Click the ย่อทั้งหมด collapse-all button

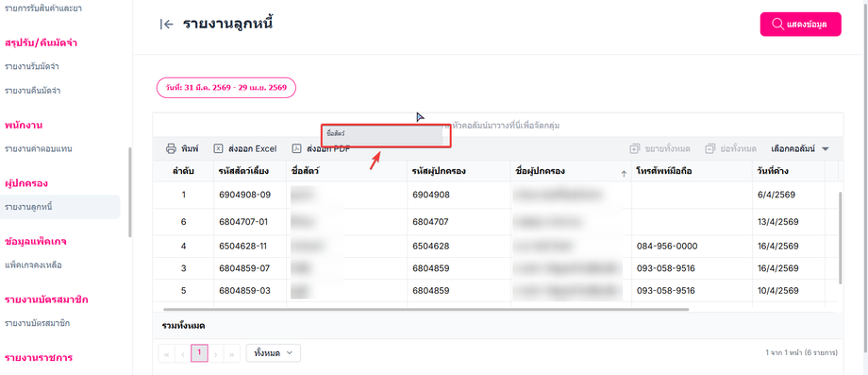coord(730,149)
